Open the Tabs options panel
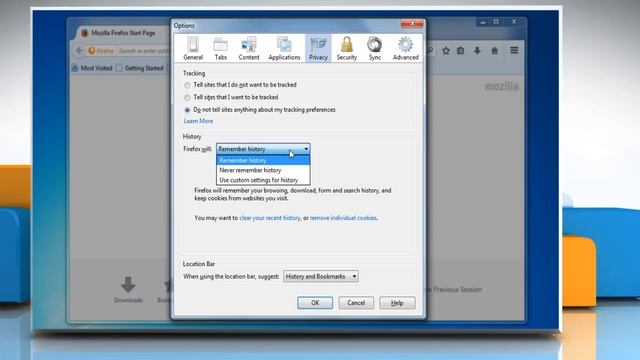Viewport: 640px width, 360px height. [220, 49]
